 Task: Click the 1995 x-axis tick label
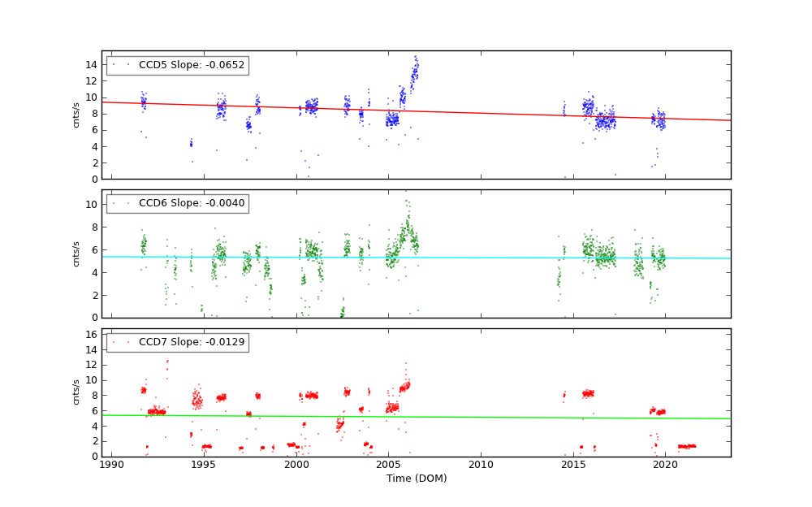point(204,465)
